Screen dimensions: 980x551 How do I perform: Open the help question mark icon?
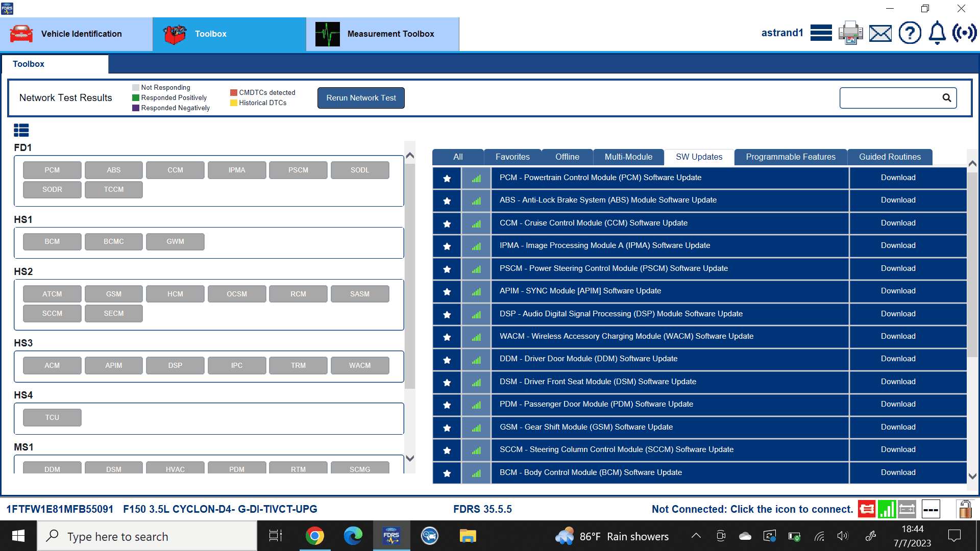[910, 33]
